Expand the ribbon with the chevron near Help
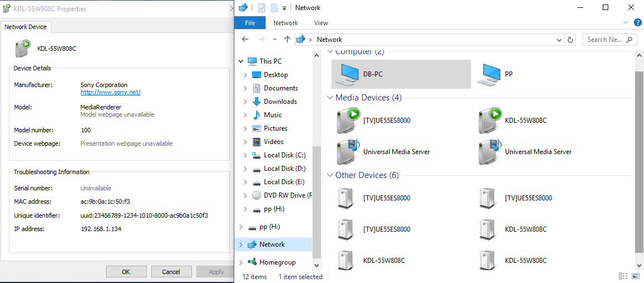644x283 pixels. (x=626, y=22)
